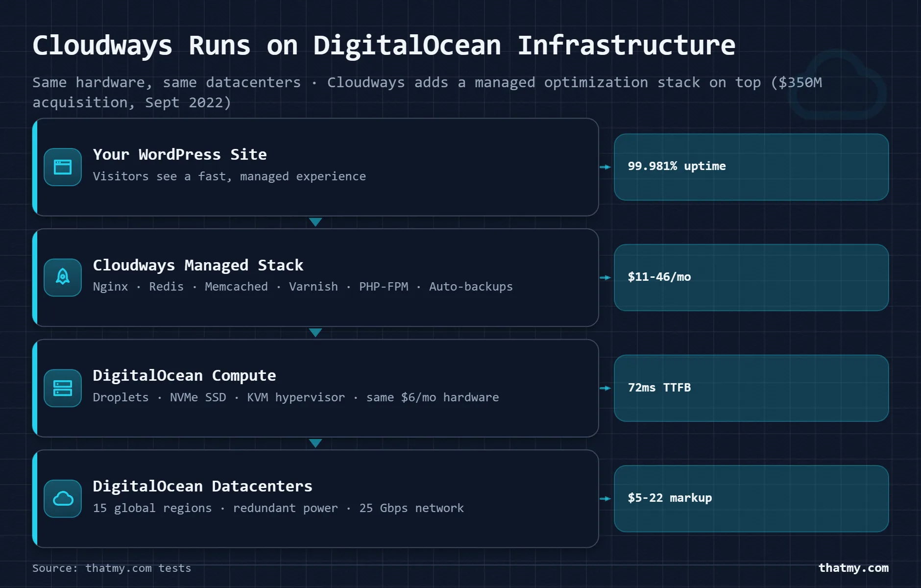Click the arrow pointing to $11-46/mo
This screenshot has height=588, width=921.
[x=606, y=277]
